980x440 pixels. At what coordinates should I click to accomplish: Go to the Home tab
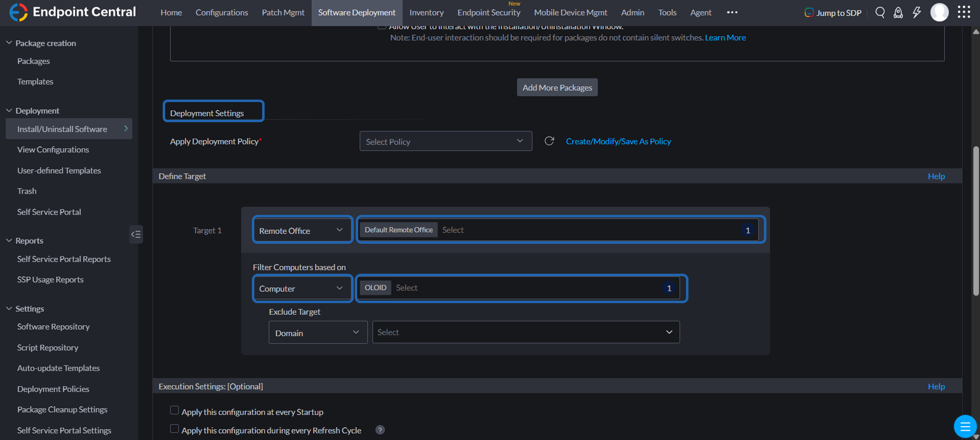click(171, 13)
